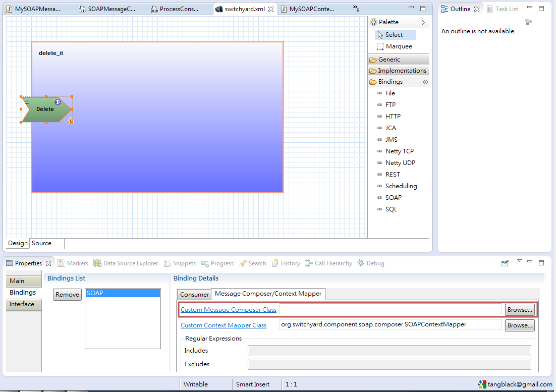Open the Data Source Explorer tab
Image resolution: width=556 pixels, height=392 pixels.
pyautogui.click(x=126, y=263)
